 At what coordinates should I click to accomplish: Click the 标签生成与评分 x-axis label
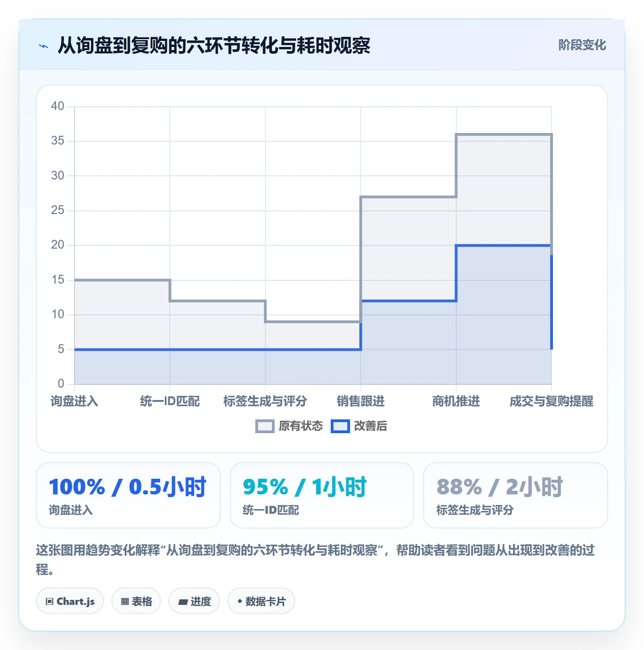[265, 401]
